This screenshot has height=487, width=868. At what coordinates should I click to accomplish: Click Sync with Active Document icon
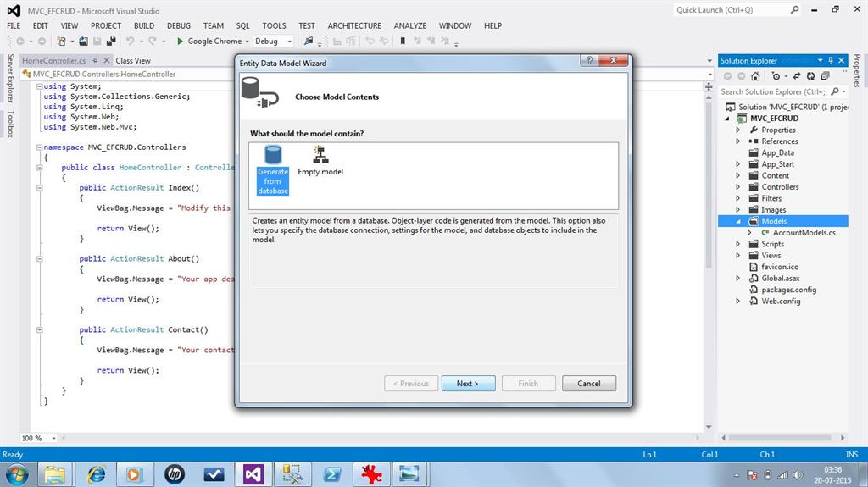tap(797, 76)
